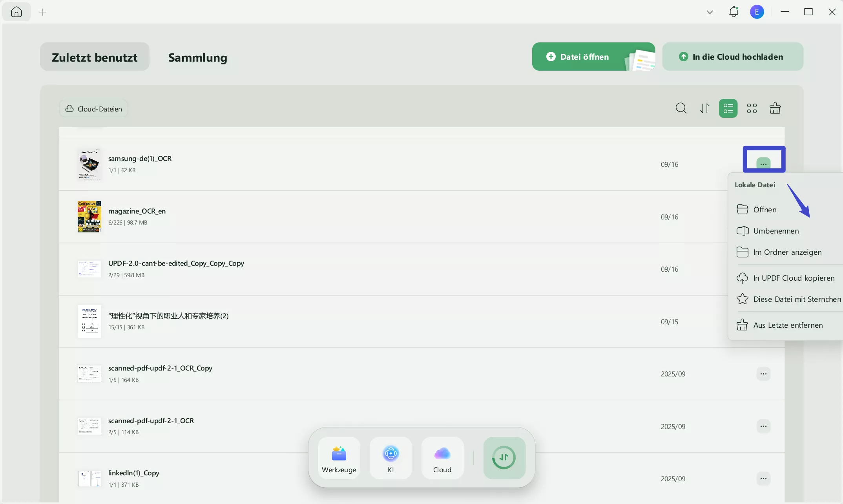Open the Werkzeuge tools panel
The width and height of the screenshot is (843, 504).
coord(339,458)
